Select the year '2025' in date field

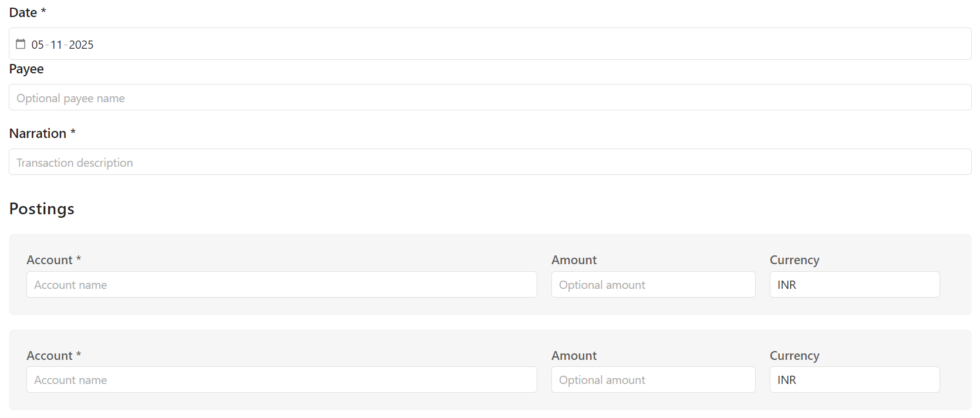click(x=81, y=45)
